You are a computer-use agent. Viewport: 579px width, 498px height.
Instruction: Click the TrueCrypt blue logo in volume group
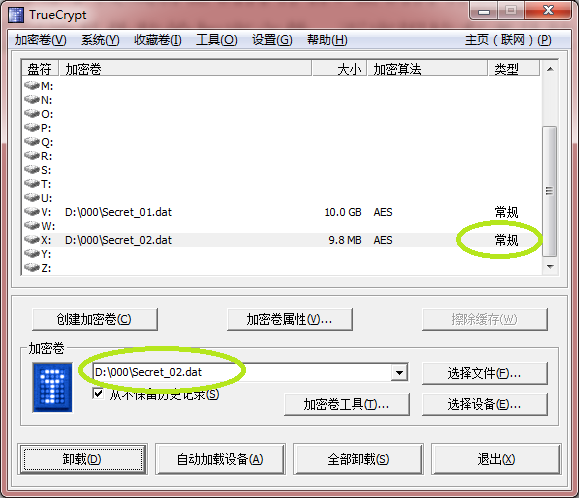tap(52, 388)
